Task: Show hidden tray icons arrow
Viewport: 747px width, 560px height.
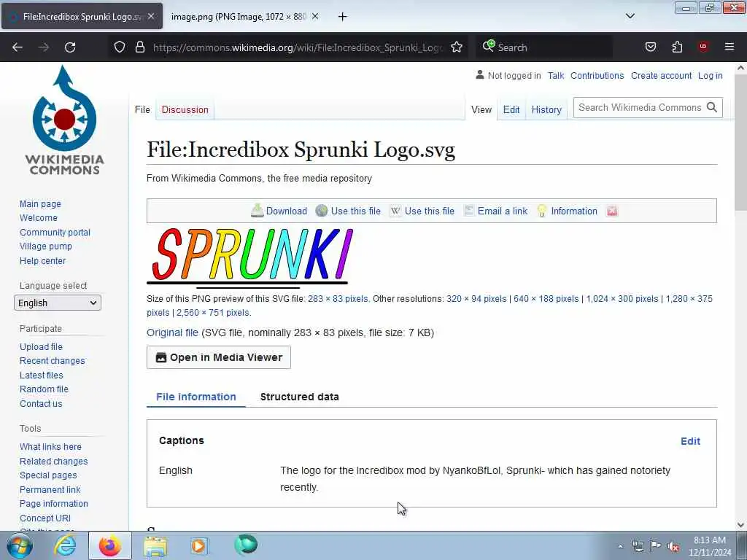Action: pos(620,547)
